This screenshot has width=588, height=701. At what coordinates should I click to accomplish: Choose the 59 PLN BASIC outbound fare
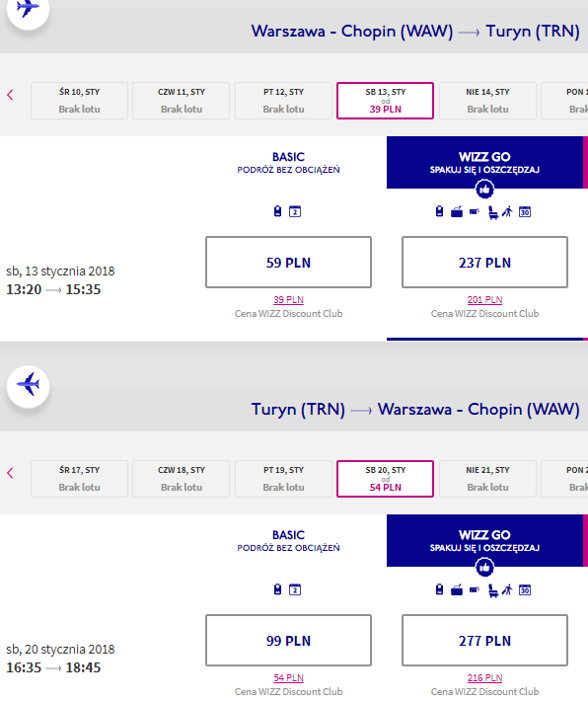pyautogui.click(x=288, y=263)
